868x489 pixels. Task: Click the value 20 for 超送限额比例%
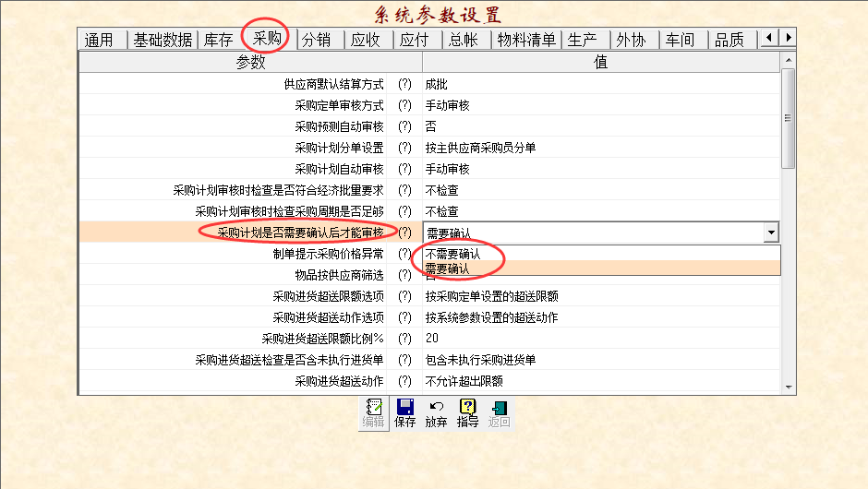(x=432, y=338)
